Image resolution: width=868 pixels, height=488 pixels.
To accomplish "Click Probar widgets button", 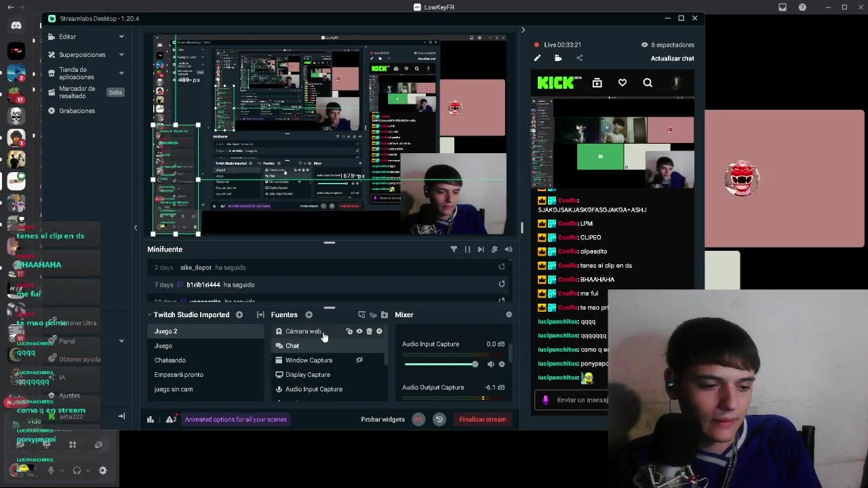I will (x=382, y=420).
